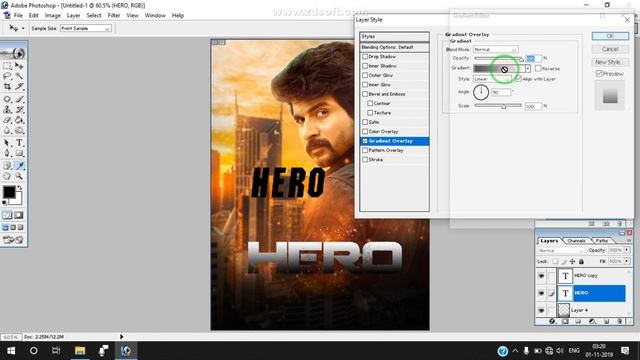Confirm Layer Style with OK
640x360 pixels.
[610, 36]
